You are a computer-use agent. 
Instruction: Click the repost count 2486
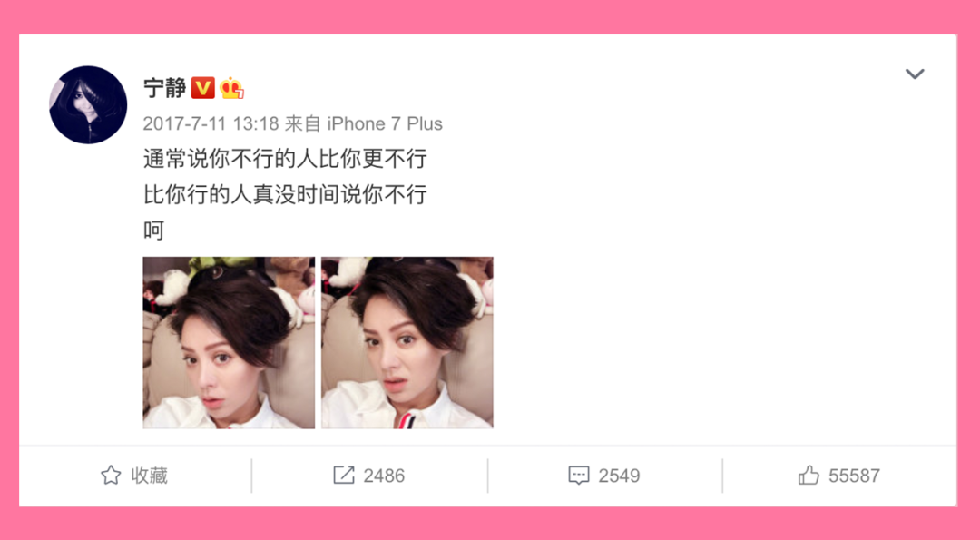384,476
